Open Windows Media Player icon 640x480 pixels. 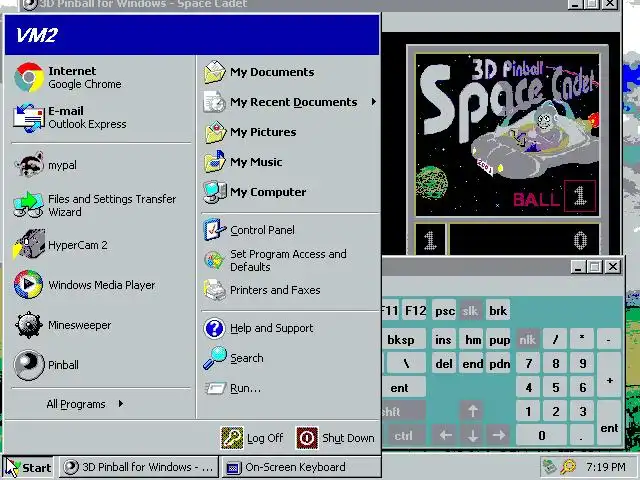(29, 284)
